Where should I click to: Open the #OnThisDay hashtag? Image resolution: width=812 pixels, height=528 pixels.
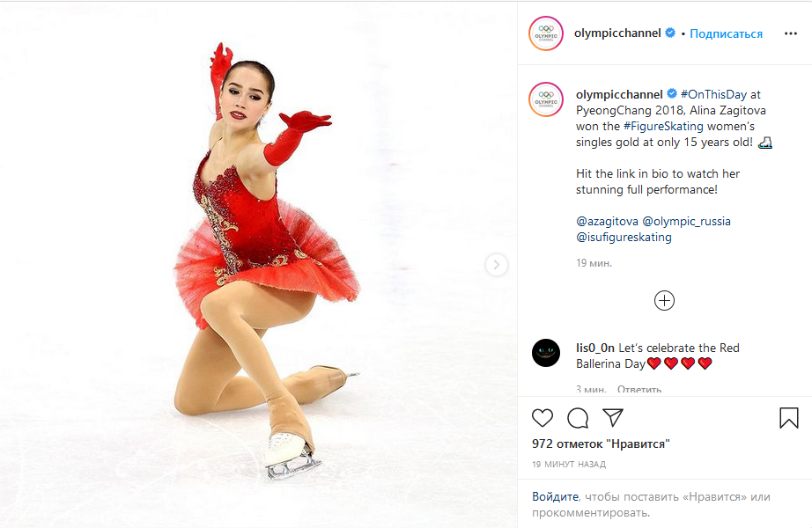[713, 94]
